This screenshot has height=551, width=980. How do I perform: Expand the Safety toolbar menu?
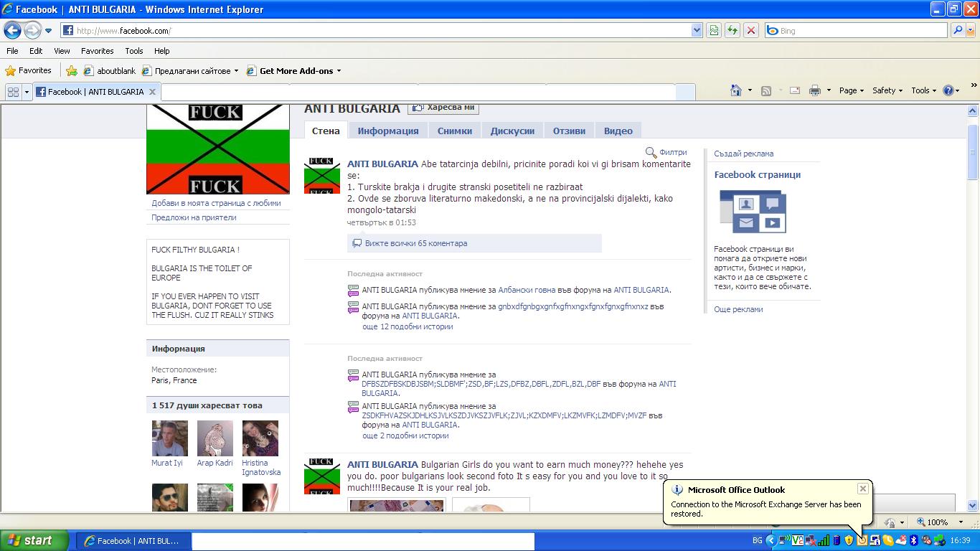click(887, 90)
